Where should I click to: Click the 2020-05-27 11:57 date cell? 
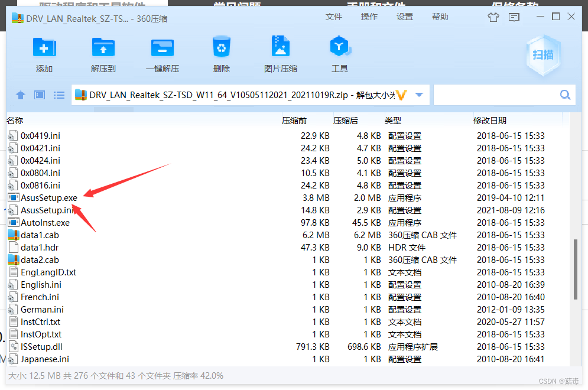click(511, 321)
